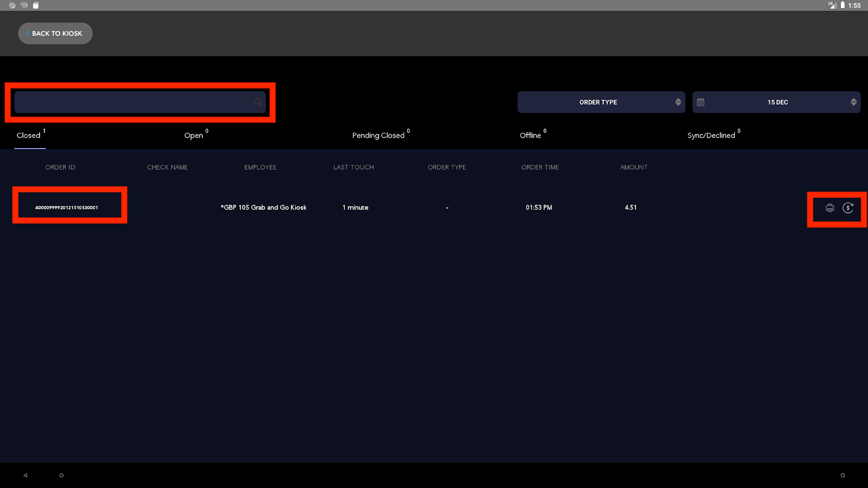Switch to the Pending Closed tab
The width and height of the screenshot is (868, 488).
(x=378, y=136)
